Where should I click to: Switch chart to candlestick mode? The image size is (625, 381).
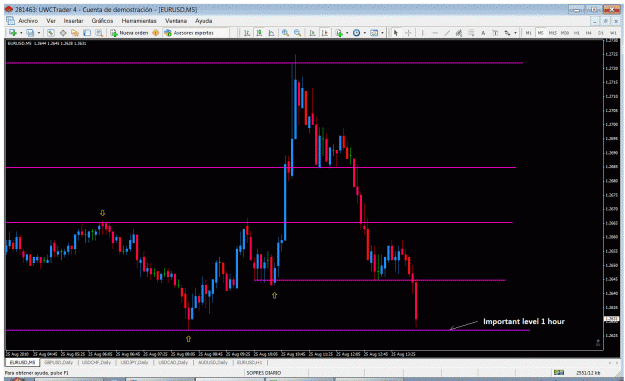tap(259, 33)
